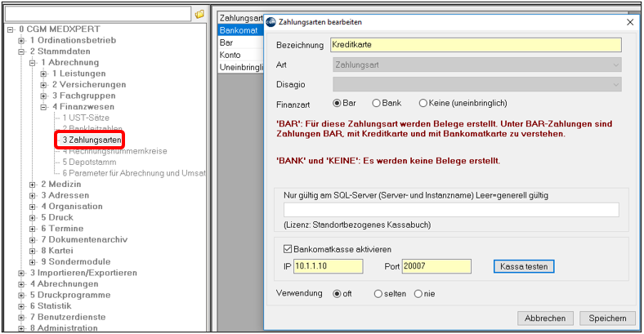Viewport: 644px width, 334px height.
Task: Expand the 8 Kartei node
Action: 33,252
